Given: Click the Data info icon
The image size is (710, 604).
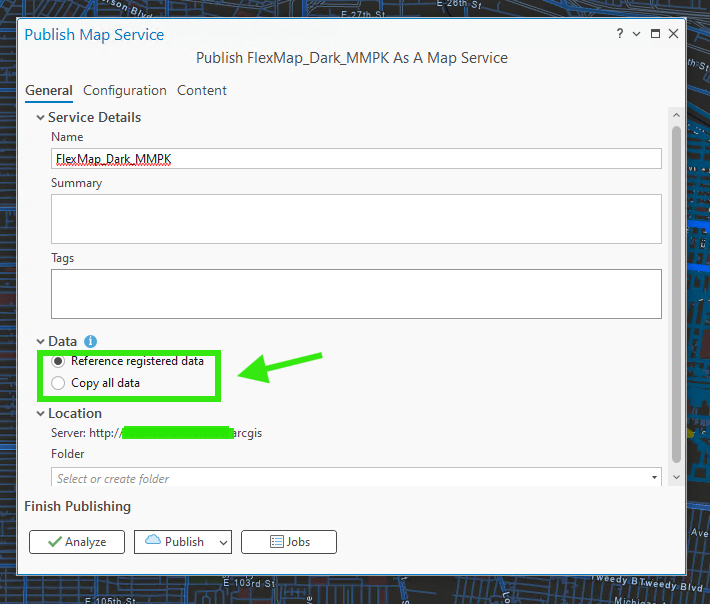Looking at the screenshot, I should click(x=90, y=341).
